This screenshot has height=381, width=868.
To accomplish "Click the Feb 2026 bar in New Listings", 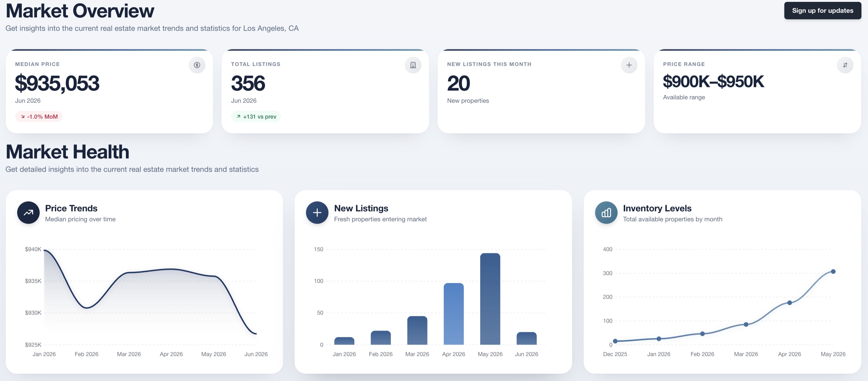I will pyautogui.click(x=381, y=338).
